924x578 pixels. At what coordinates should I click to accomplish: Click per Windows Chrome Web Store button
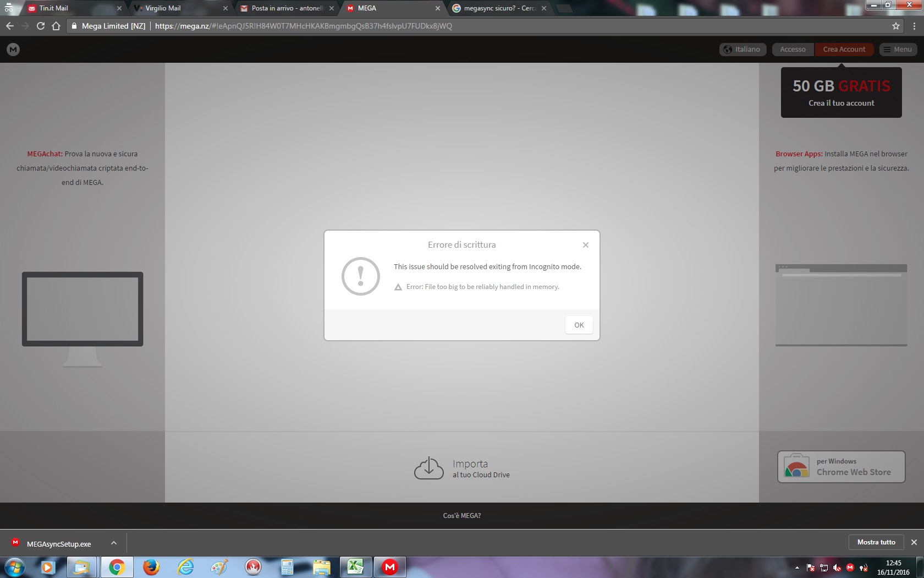841,467
